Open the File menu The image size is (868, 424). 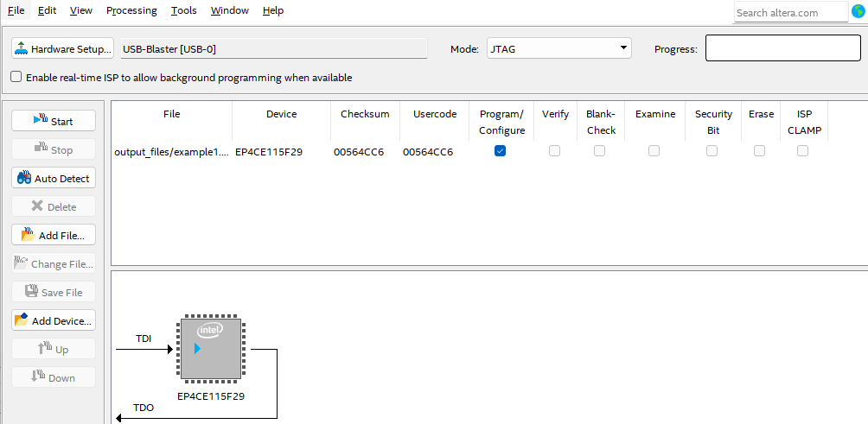pyautogui.click(x=16, y=10)
